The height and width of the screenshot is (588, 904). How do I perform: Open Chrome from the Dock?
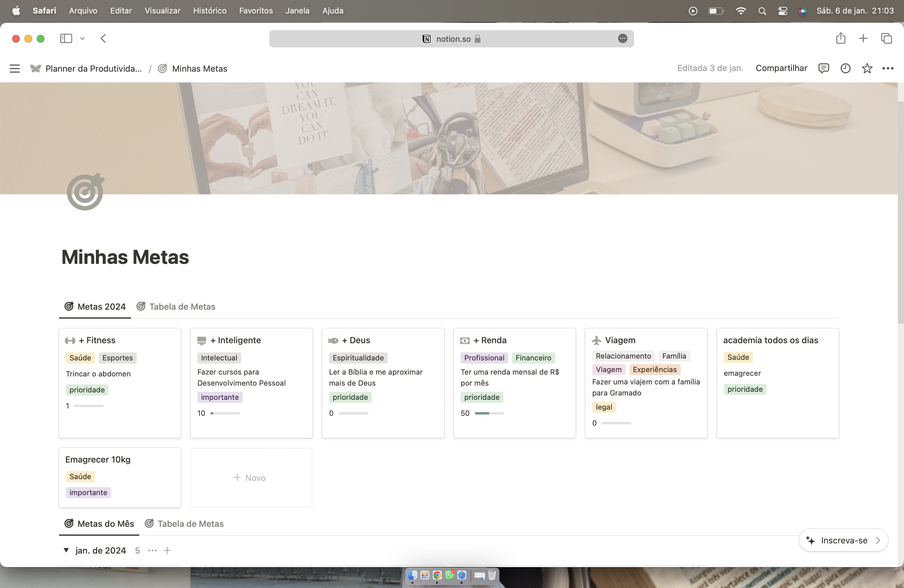[437, 575]
